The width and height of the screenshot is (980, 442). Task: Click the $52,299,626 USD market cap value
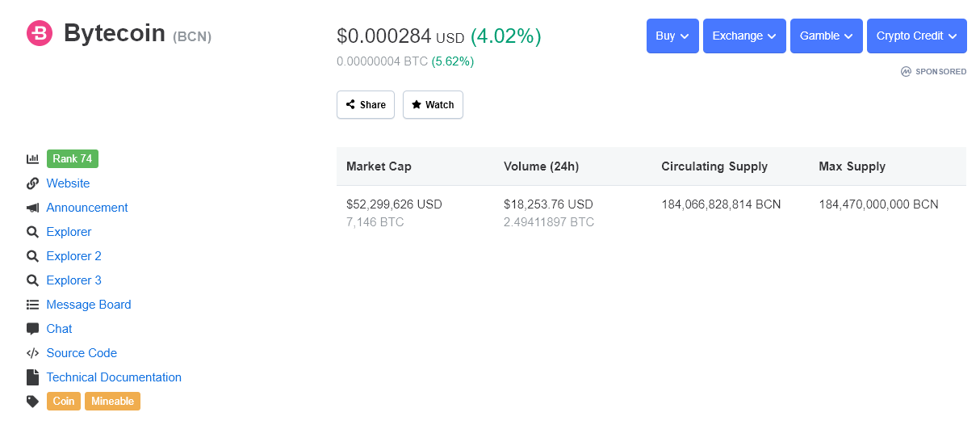point(394,204)
